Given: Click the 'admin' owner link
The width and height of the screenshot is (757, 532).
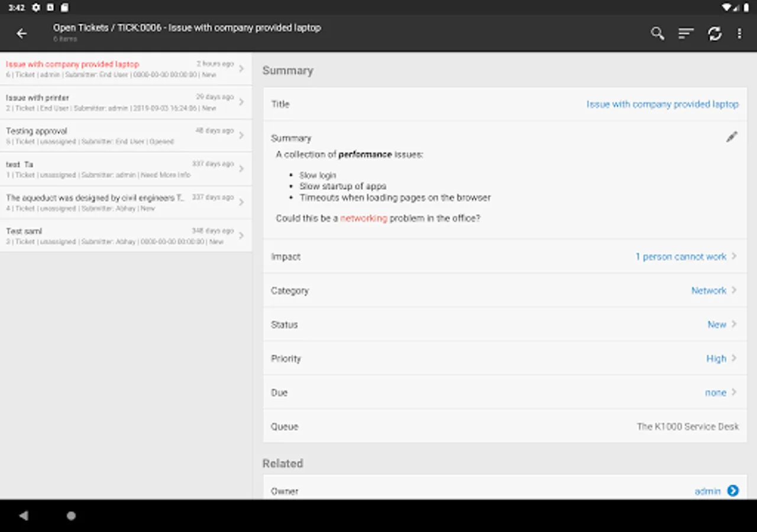Looking at the screenshot, I should [x=708, y=491].
